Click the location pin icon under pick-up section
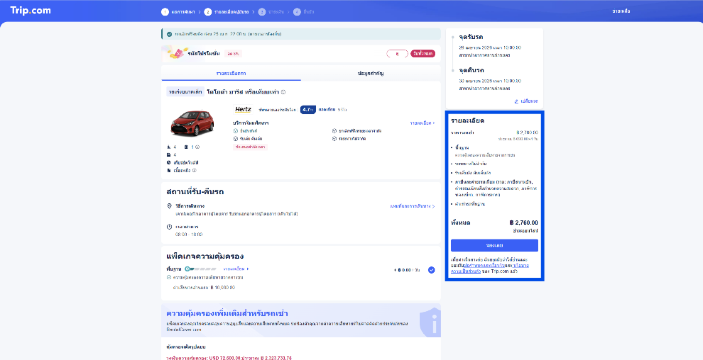 pos(169,206)
